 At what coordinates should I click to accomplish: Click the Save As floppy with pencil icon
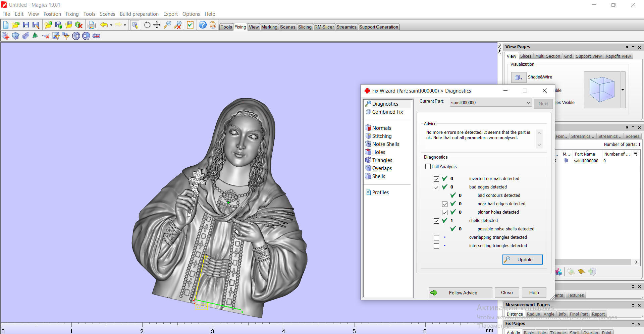coord(36,25)
